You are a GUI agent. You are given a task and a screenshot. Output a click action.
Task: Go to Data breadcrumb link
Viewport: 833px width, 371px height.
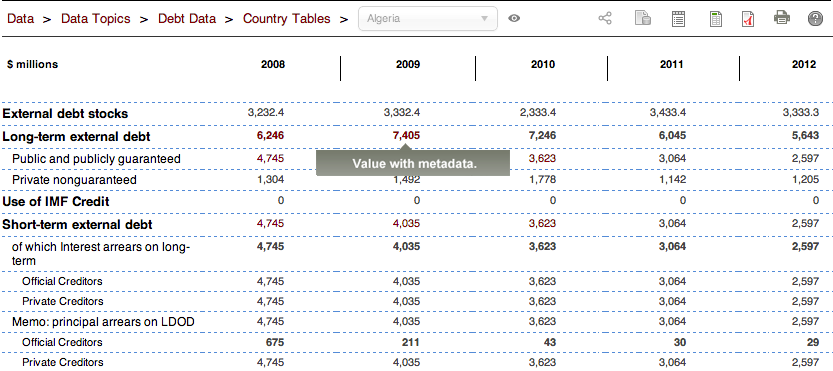(20, 19)
